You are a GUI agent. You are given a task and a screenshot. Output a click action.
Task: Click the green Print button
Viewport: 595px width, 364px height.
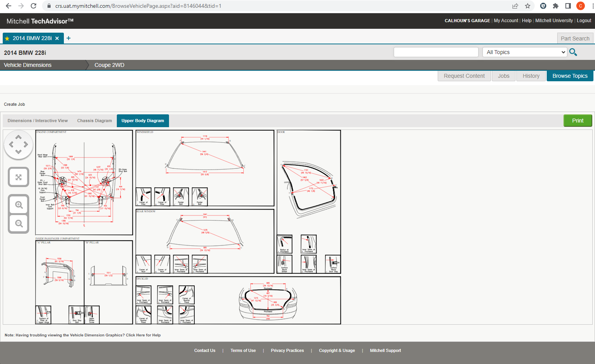pos(578,121)
